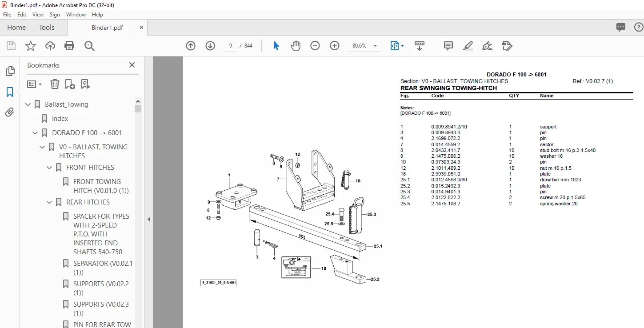Go to the previous page with the up arrow
Viewport: 644px width, 328px height.
[191, 46]
